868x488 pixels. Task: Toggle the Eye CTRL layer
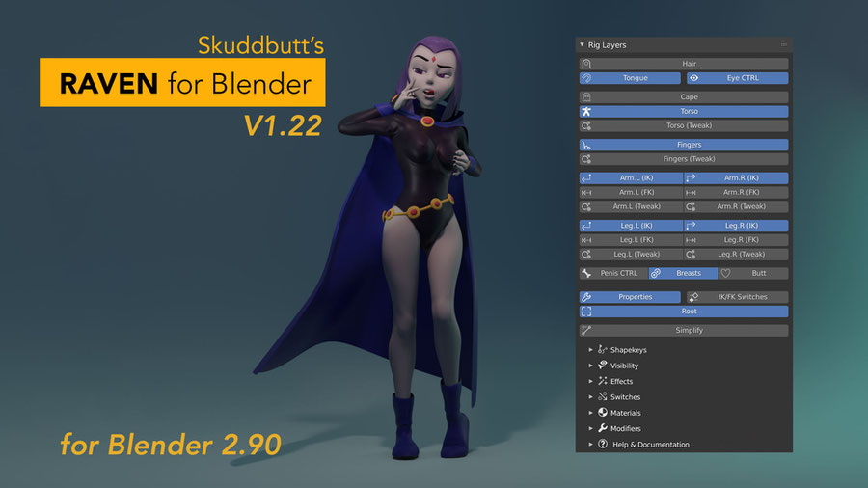coord(738,78)
